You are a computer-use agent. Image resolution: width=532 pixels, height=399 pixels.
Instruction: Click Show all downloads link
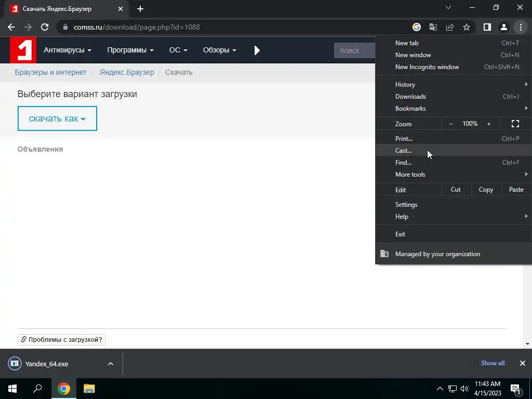click(493, 363)
